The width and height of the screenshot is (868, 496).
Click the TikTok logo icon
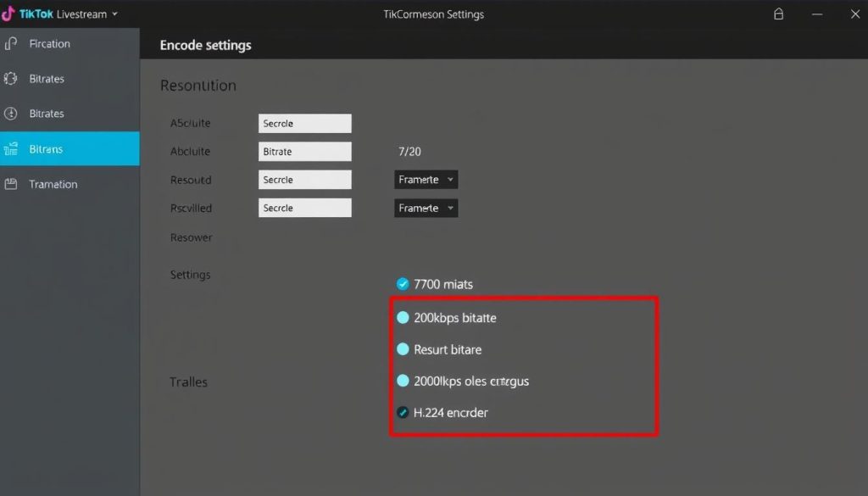click(8, 14)
